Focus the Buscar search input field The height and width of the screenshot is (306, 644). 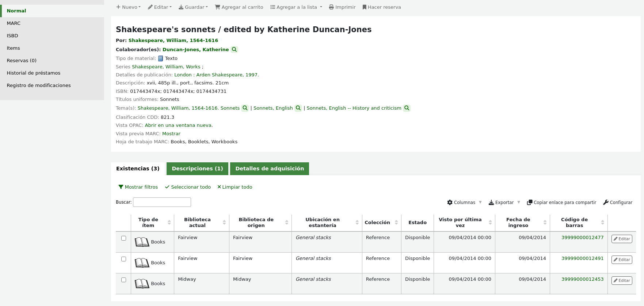point(162,202)
